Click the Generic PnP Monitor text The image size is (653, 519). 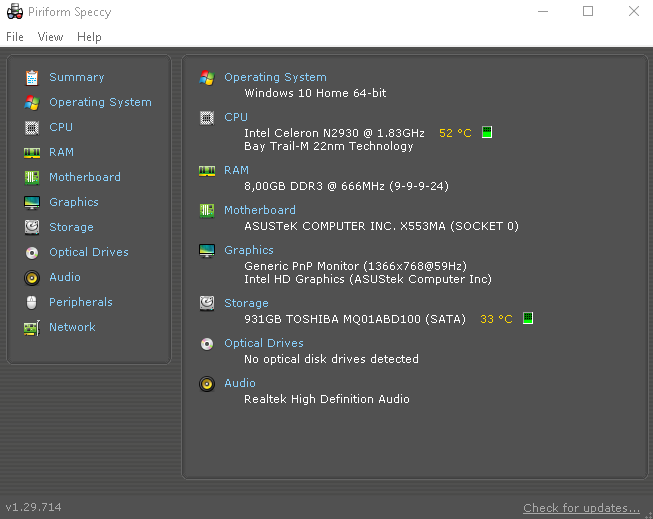coord(302,266)
